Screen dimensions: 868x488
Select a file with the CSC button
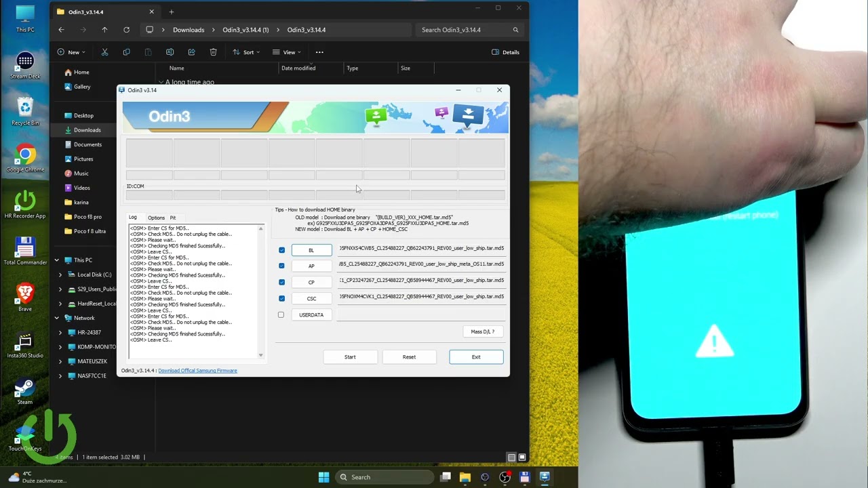[311, 298]
